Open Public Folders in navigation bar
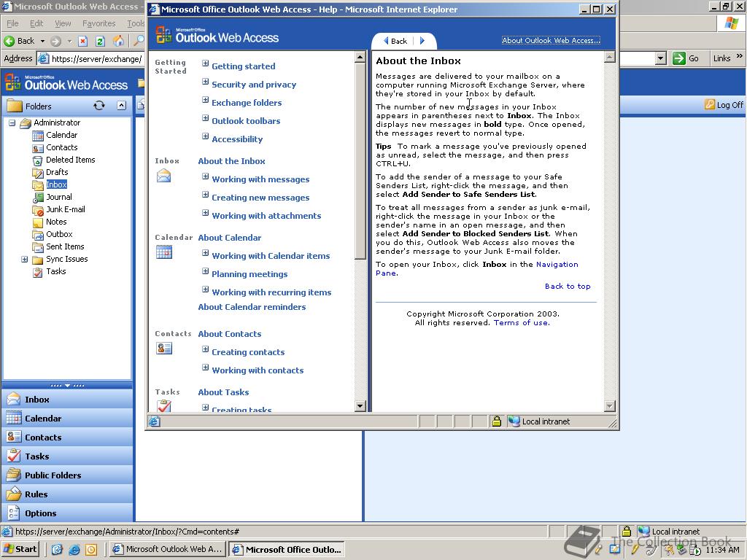The width and height of the screenshot is (747, 560). pyautogui.click(x=68, y=475)
